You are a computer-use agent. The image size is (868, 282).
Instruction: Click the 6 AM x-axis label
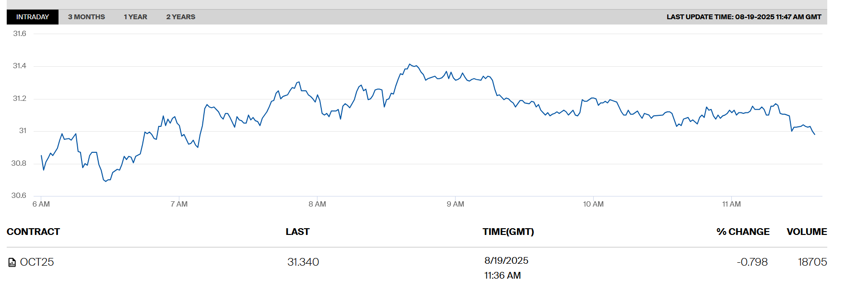pyautogui.click(x=41, y=204)
